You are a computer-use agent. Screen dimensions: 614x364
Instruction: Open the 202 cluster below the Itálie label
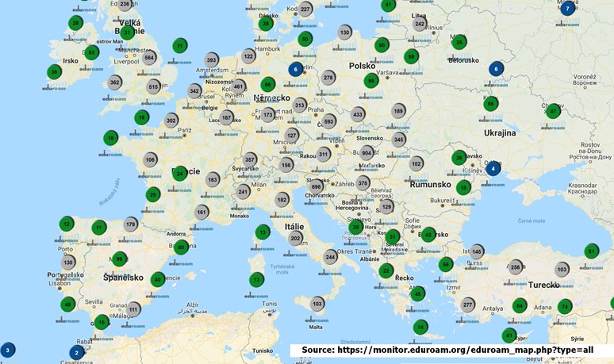click(296, 238)
